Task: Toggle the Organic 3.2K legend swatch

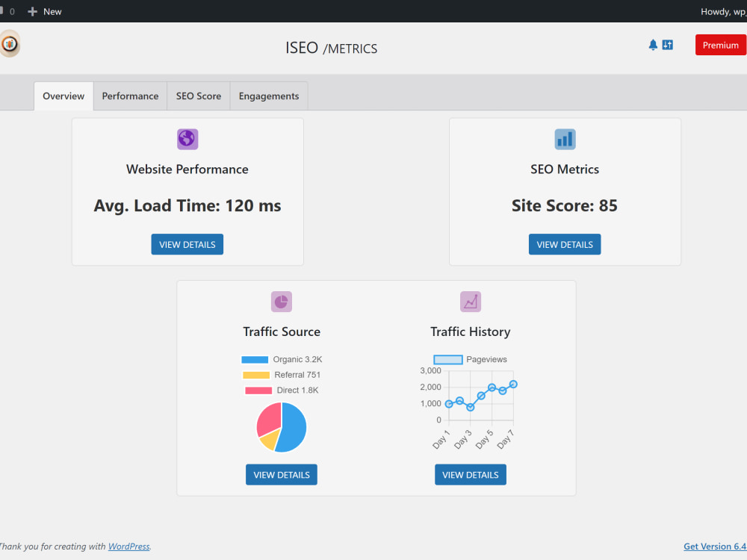Action: (255, 360)
